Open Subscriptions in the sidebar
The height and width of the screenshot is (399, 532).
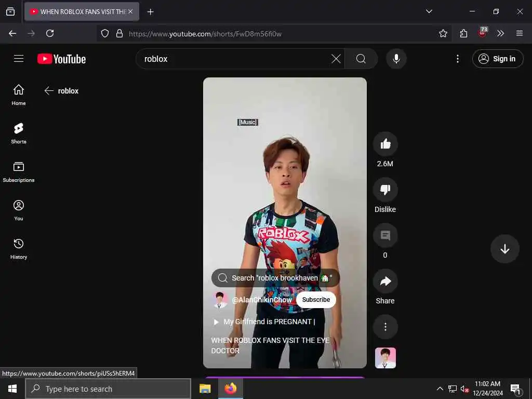click(x=19, y=172)
